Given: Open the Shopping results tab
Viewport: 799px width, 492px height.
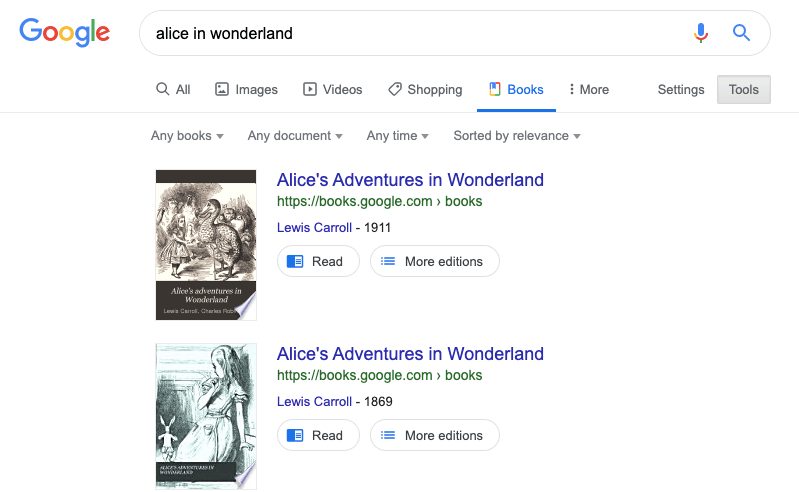Looking at the screenshot, I should point(425,89).
